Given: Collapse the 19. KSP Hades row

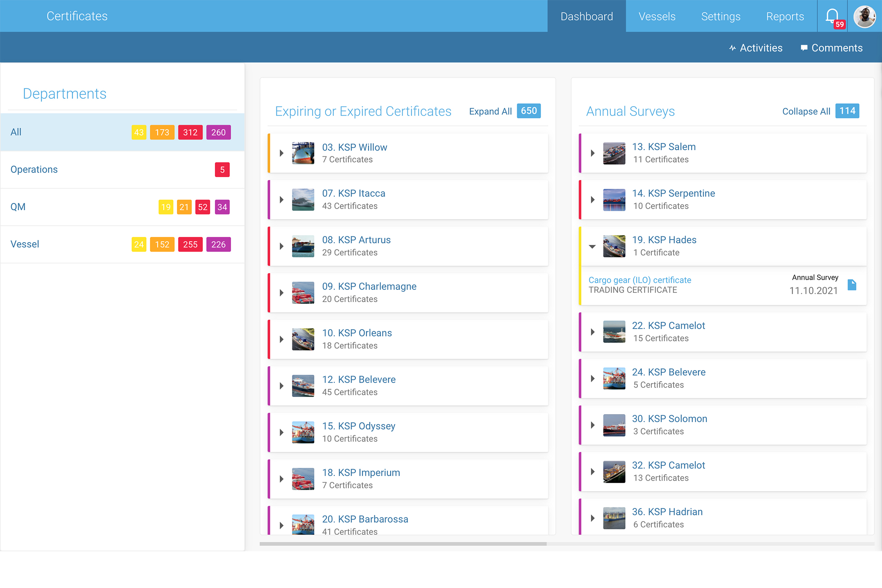Looking at the screenshot, I should pyautogui.click(x=592, y=246).
